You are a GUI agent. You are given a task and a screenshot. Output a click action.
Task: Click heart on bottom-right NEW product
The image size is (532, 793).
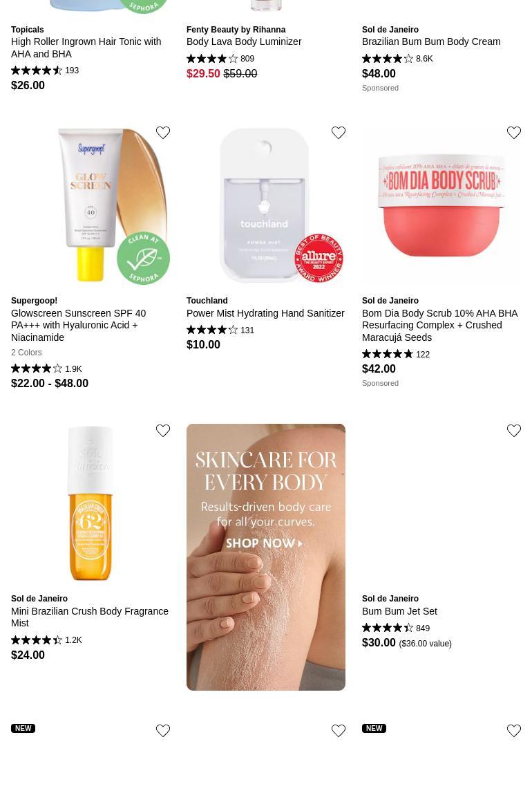point(514,730)
